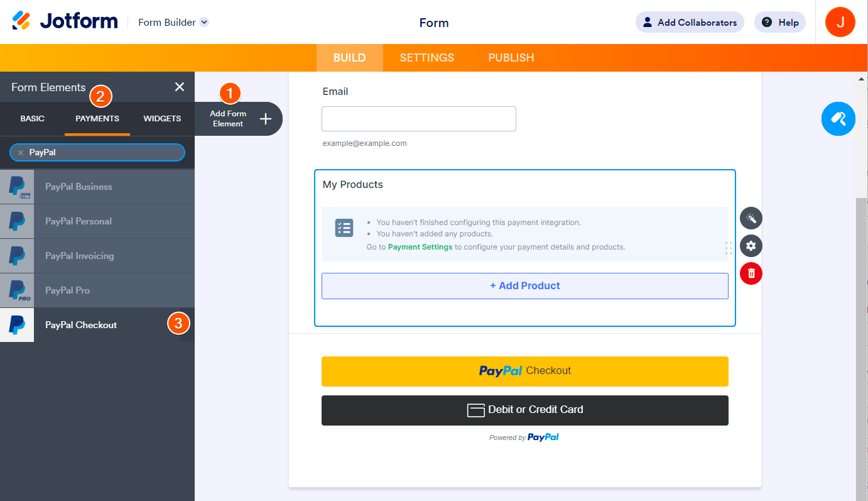The width and height of the screenshot is (868, 501).
Task: Select PayPal Business label
Action: pos(79,187)
